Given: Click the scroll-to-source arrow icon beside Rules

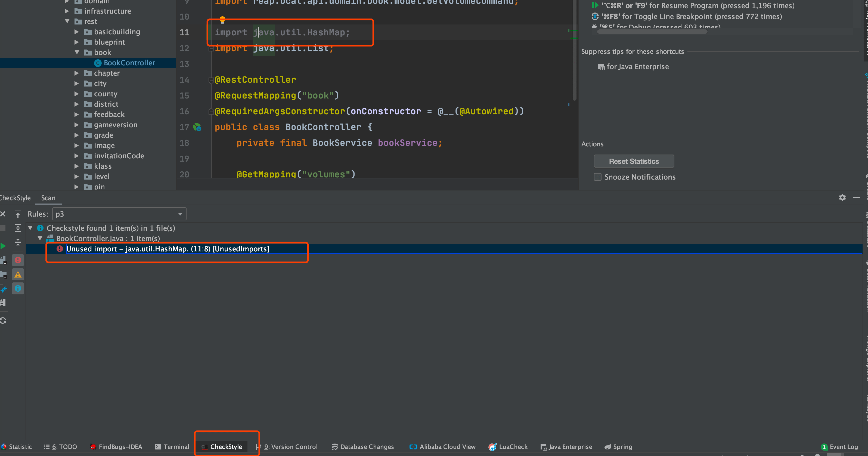Looking at the screenshot, I should coord(18,214).
